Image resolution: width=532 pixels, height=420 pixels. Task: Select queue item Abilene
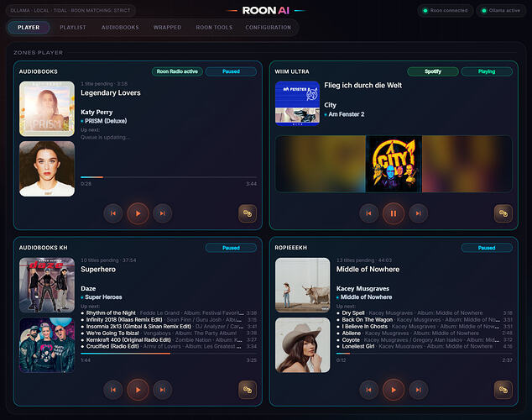click(424, 333)
